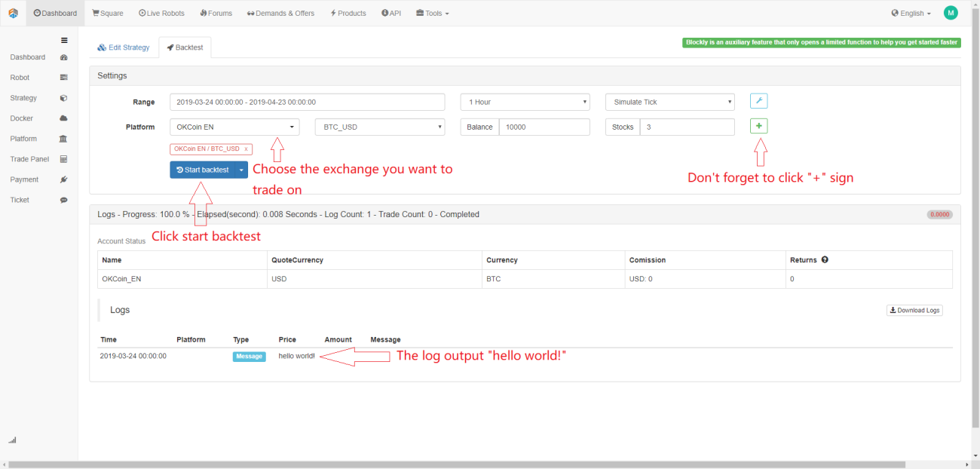Open Platform in the sidebar
The image size is (980, 469).
[23, 139]
